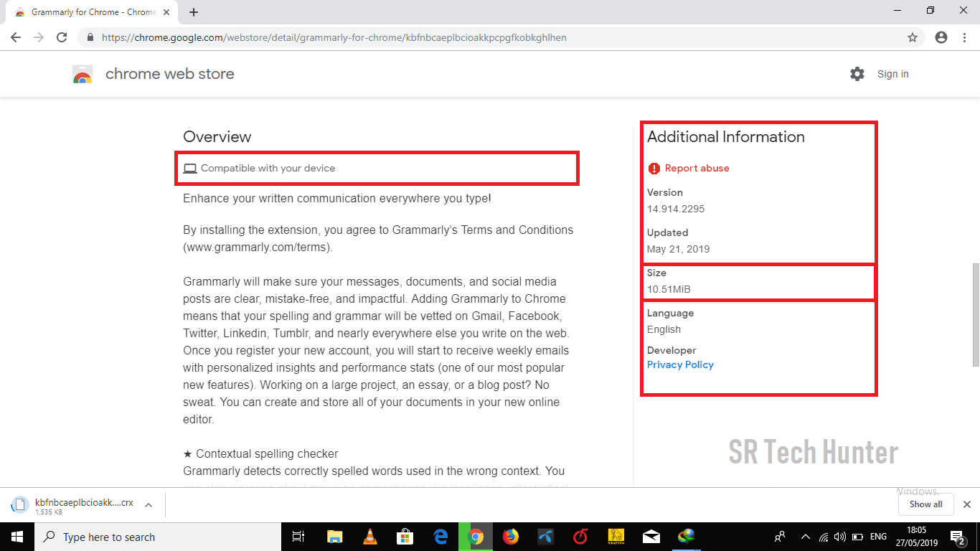
Task: Open the Action Center notifications
Action: [x=958, y=537]
